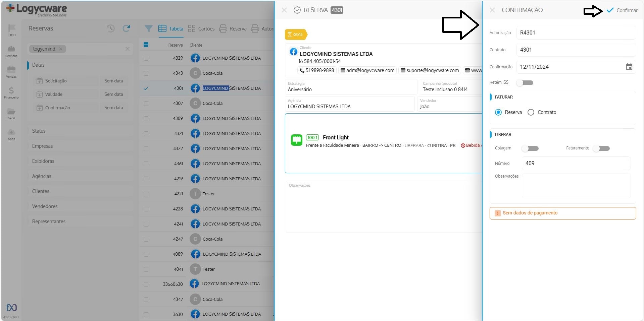Check the box for reserva 4329
This screenshot has width=644, height=321.
146,58
